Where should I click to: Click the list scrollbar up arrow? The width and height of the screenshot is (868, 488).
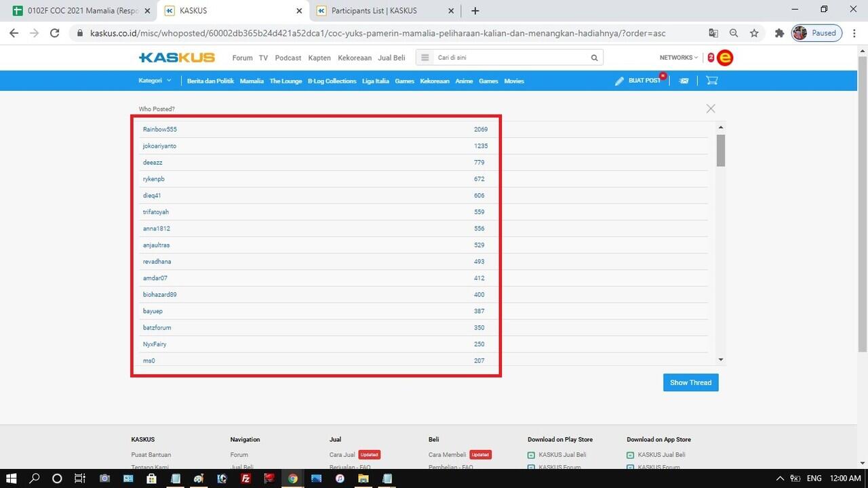click(721, 127)
